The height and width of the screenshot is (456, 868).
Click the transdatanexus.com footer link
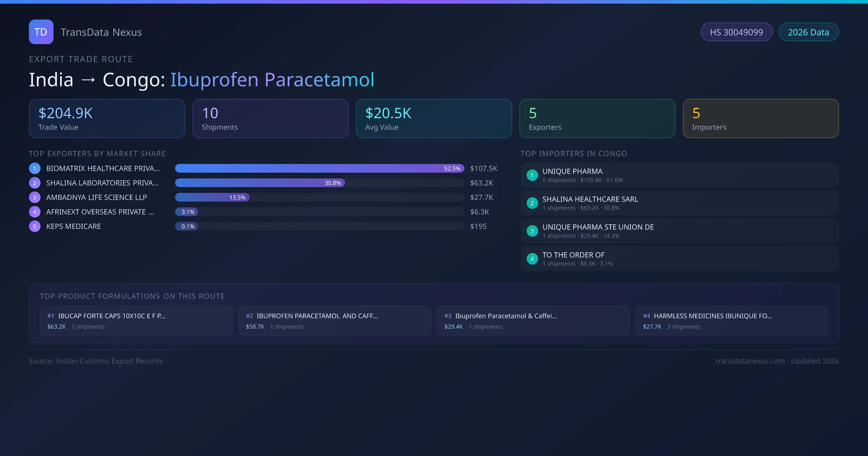pos(750,361)
